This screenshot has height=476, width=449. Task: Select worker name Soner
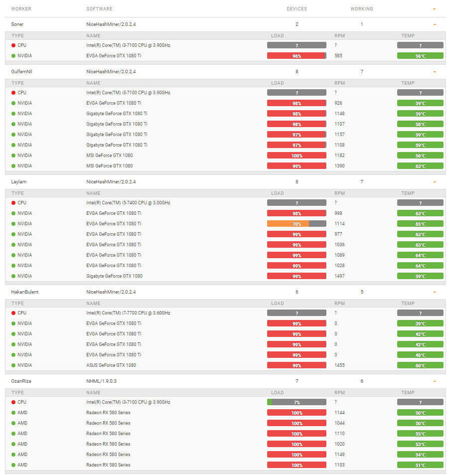(17, 24)
